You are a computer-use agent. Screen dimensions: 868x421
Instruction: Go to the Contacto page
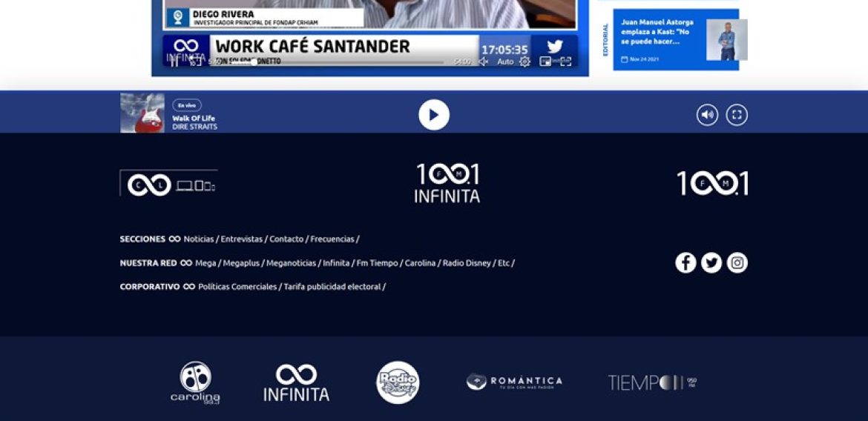(x=286, y=239)
